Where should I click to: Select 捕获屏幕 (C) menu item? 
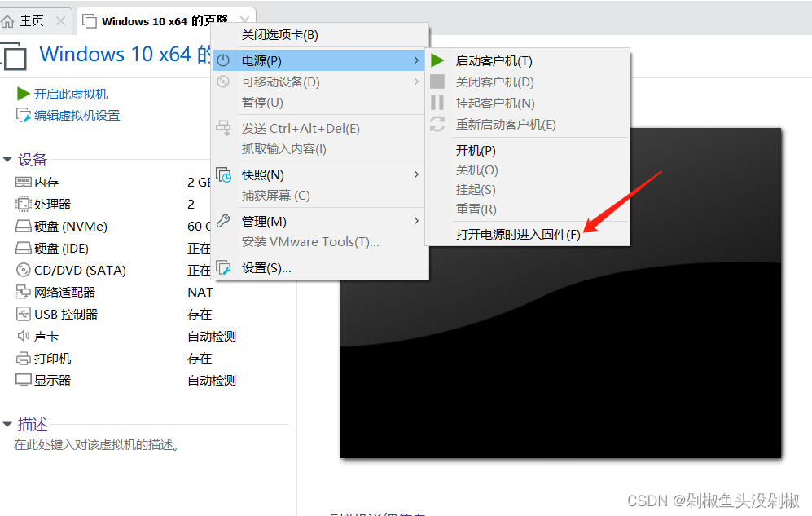[x=320, y=196]
